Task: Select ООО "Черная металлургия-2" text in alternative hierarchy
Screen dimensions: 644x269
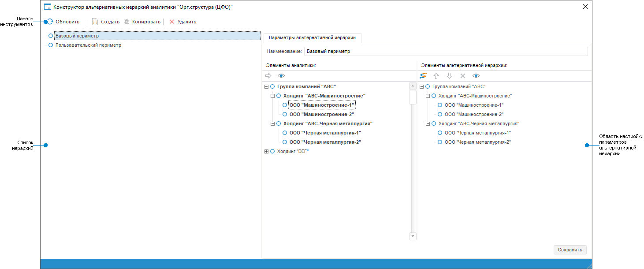Action: click(x=478, y=142)
